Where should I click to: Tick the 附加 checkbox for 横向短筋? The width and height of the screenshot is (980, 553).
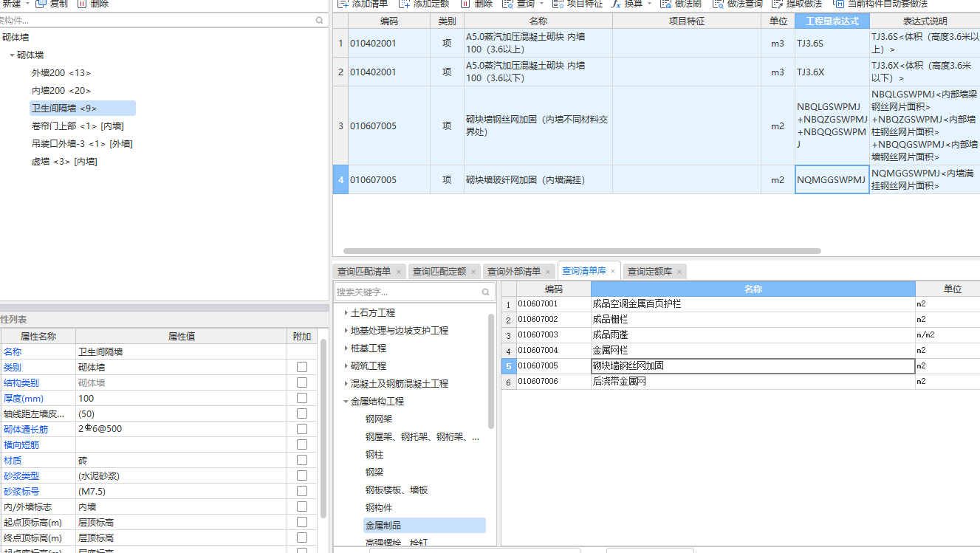(x=302, y=444)
